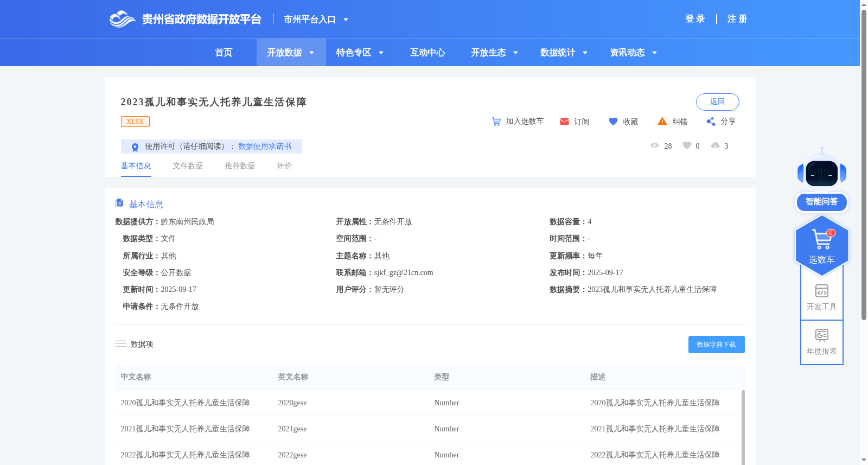Click the envelope 订阅 icon
The height and width of the screenshot is (465, 868).
[564, 122]
